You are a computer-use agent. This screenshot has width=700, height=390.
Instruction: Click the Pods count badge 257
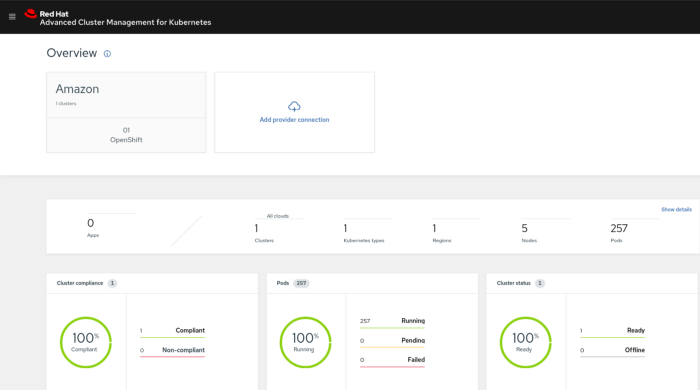[x=301, y=283]
